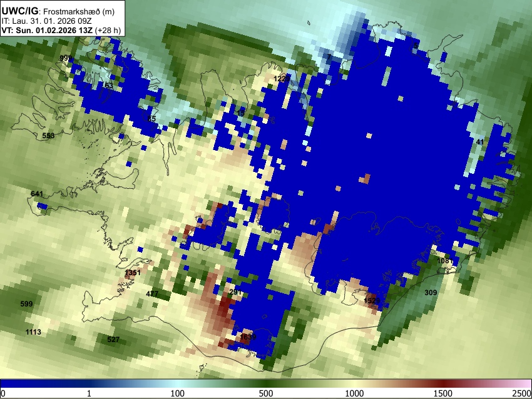Click the map value 15

coord(240,113)
